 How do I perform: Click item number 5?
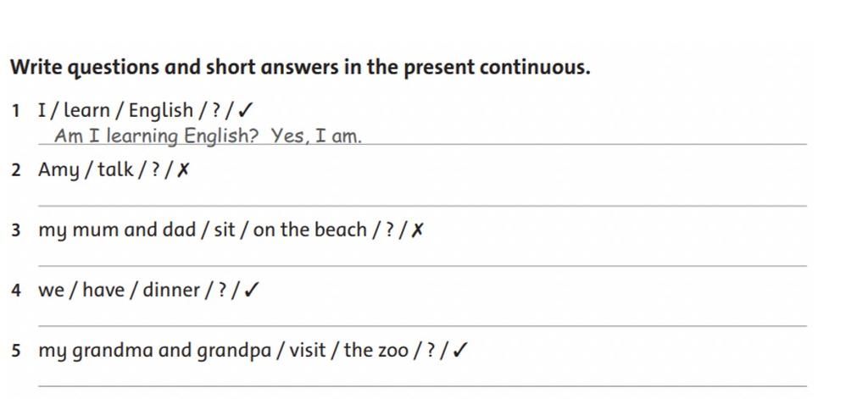[15, 351]
